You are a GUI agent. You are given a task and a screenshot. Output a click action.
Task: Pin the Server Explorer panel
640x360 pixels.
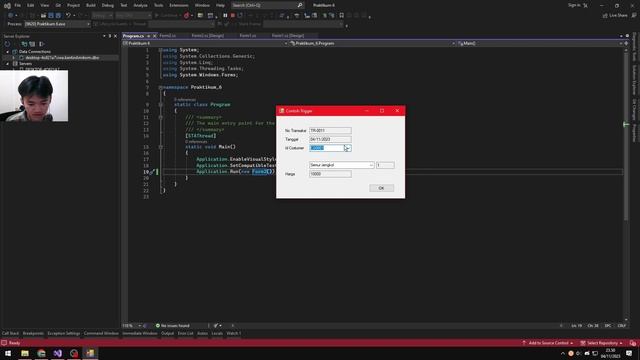(x=110, y=36)
